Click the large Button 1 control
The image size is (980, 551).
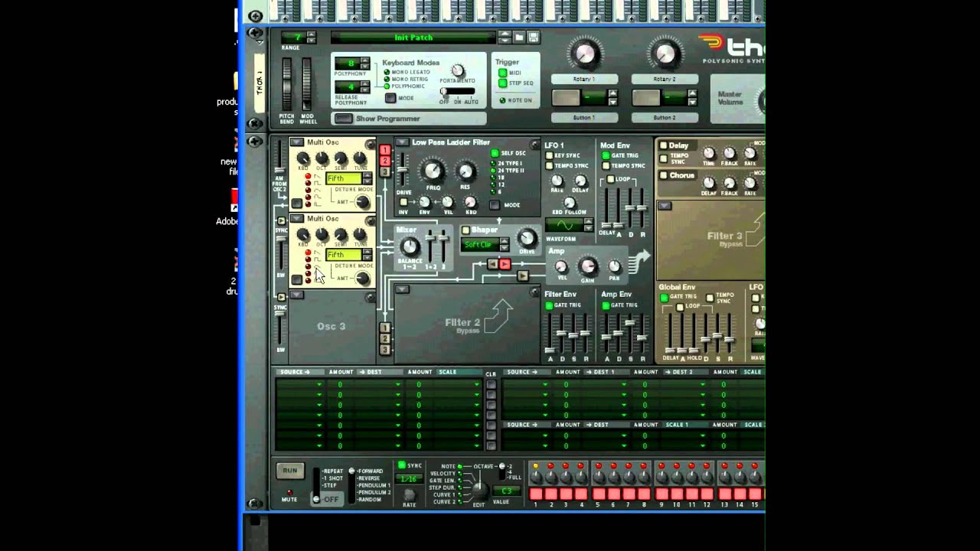(x=566, y=98)
